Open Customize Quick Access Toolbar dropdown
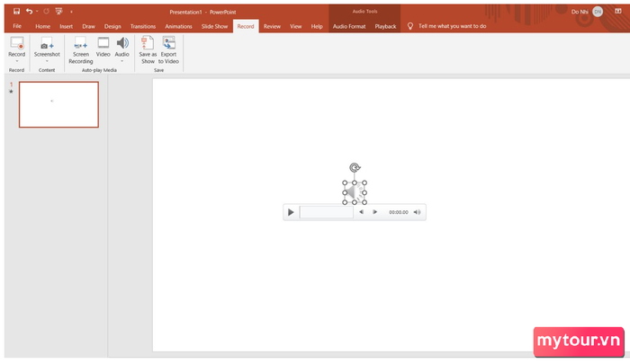 71,12
